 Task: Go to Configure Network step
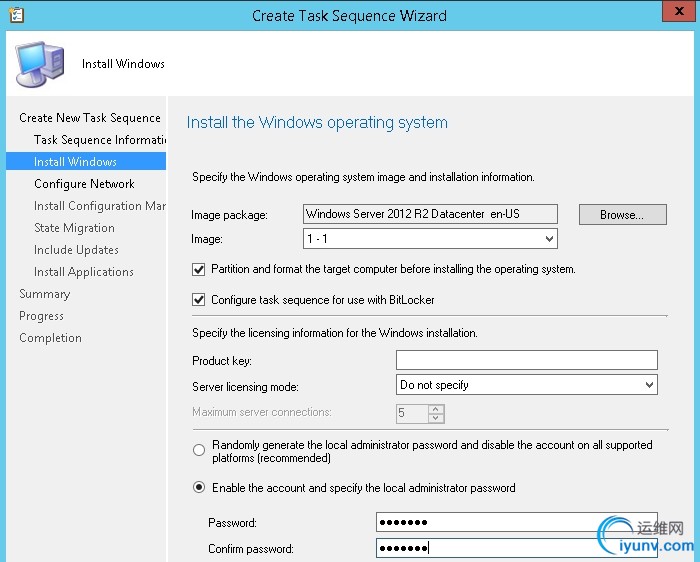[84, 183]
